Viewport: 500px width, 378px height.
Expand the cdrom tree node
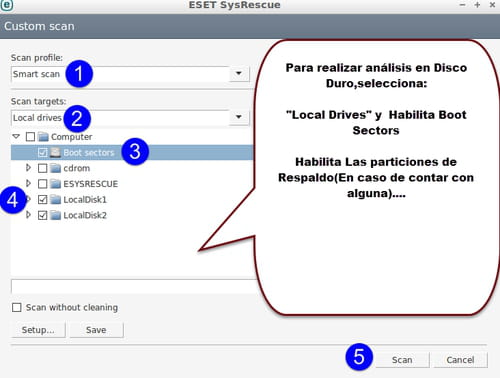click(x=29, y=168)
